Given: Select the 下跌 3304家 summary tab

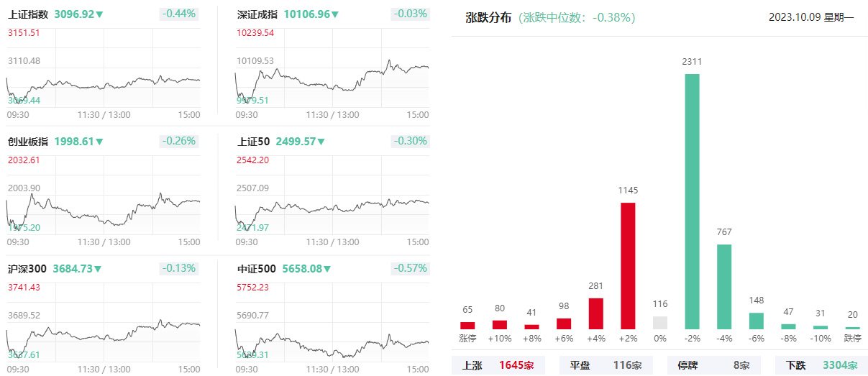Looking at the screenshot, I should [x=821, y=365].
